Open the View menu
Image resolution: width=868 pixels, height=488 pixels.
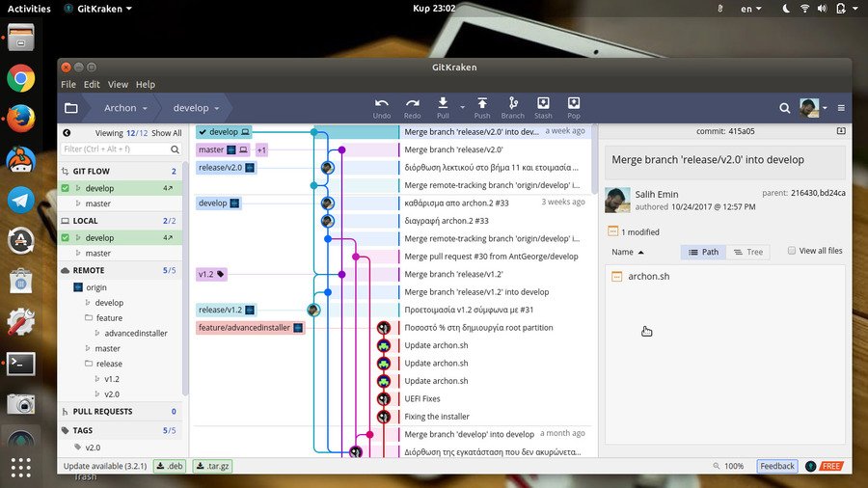pos(118,84)
